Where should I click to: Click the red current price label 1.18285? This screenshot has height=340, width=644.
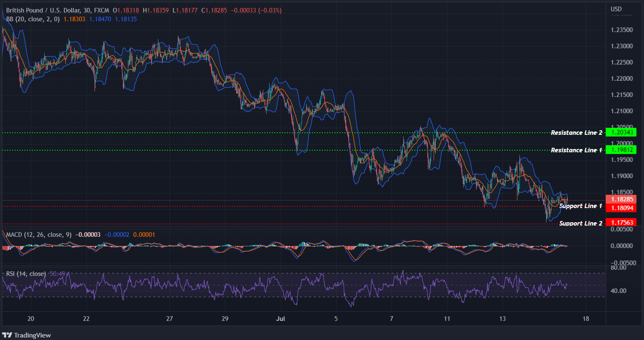tap(622, 199)
